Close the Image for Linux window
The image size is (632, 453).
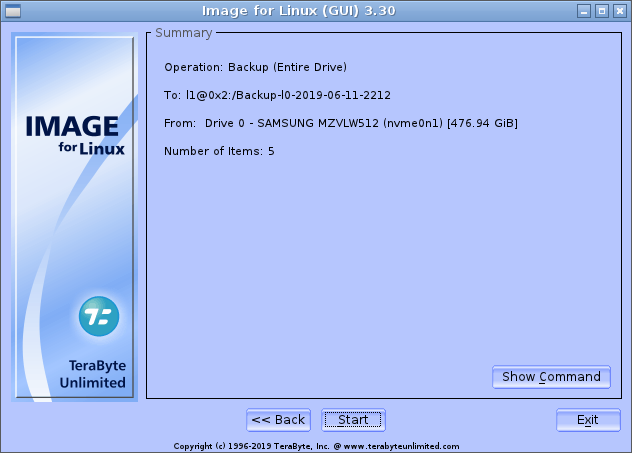pos(620,11)
